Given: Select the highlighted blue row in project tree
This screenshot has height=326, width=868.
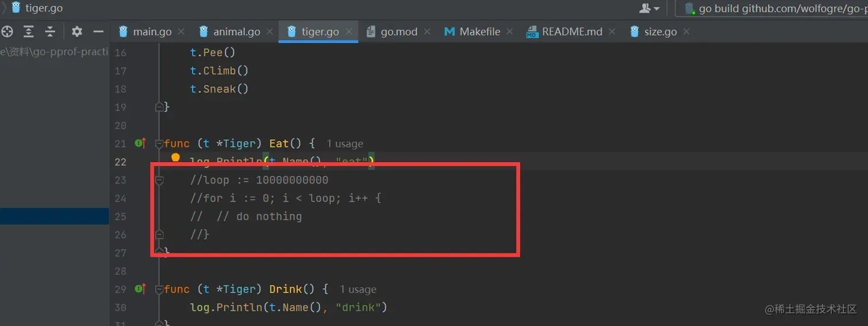Looking at the screenshot, I should click(x=55, y=216).
